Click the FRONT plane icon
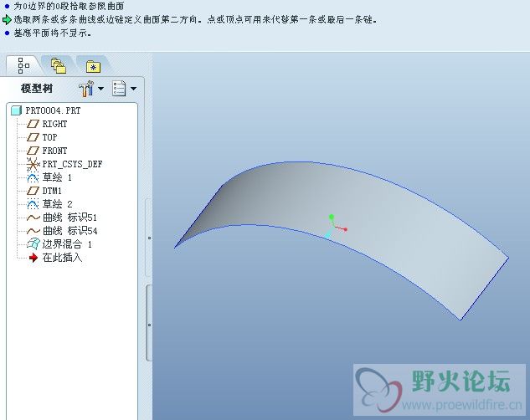 pos(33,151)
